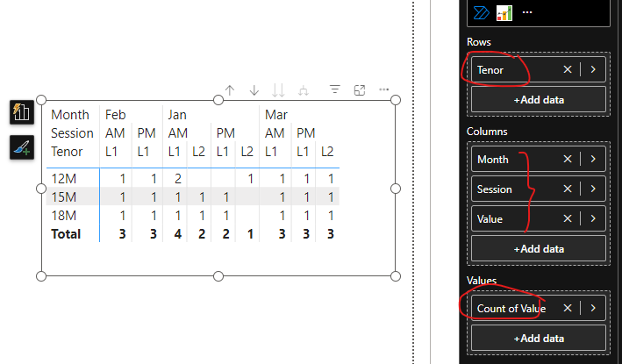Click the total value 4

(178, 234)
